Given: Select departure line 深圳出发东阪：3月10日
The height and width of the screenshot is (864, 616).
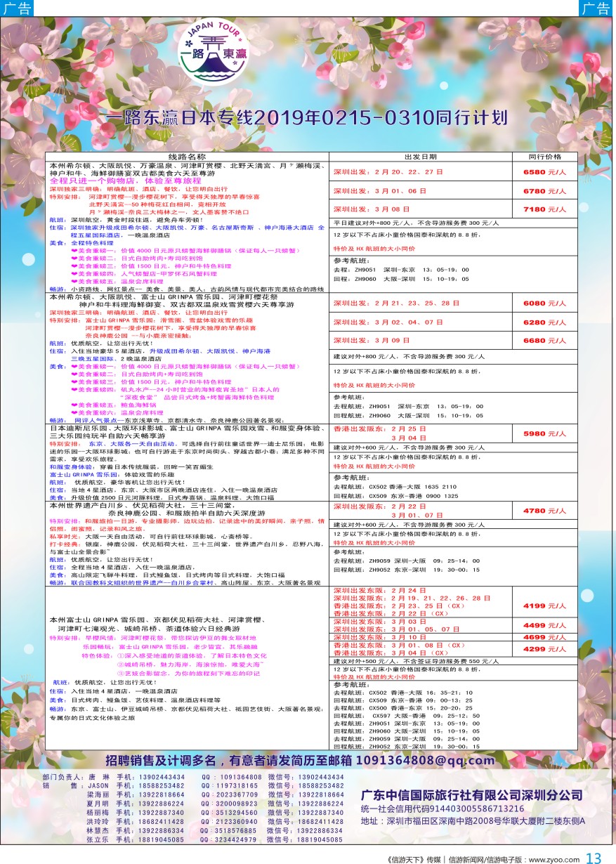Looking at the screenshot, I should (x=380, y=637).
